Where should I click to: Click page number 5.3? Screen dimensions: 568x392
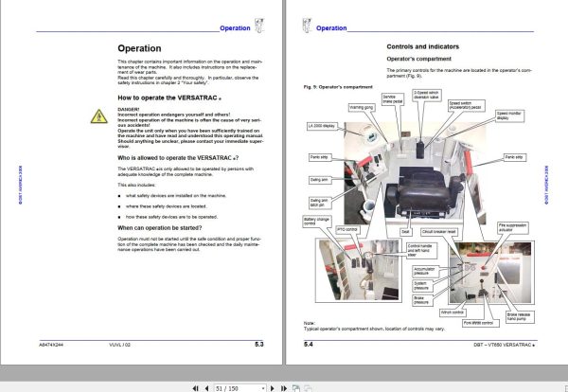259,344
